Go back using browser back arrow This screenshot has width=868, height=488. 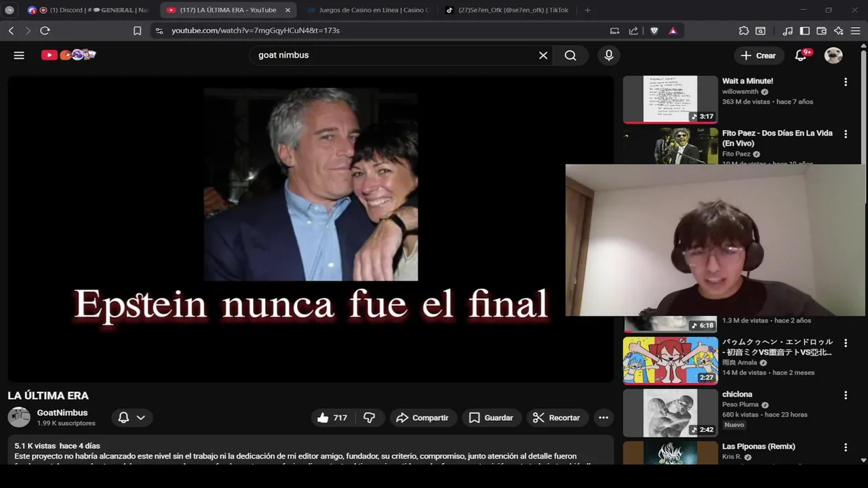pos(11,30)
